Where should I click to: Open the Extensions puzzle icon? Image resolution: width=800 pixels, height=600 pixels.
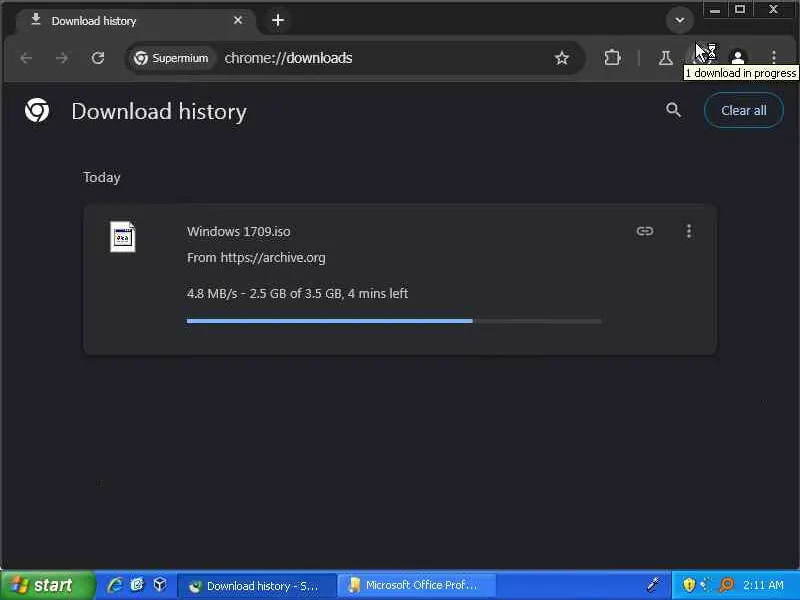[x=612, y=58]
